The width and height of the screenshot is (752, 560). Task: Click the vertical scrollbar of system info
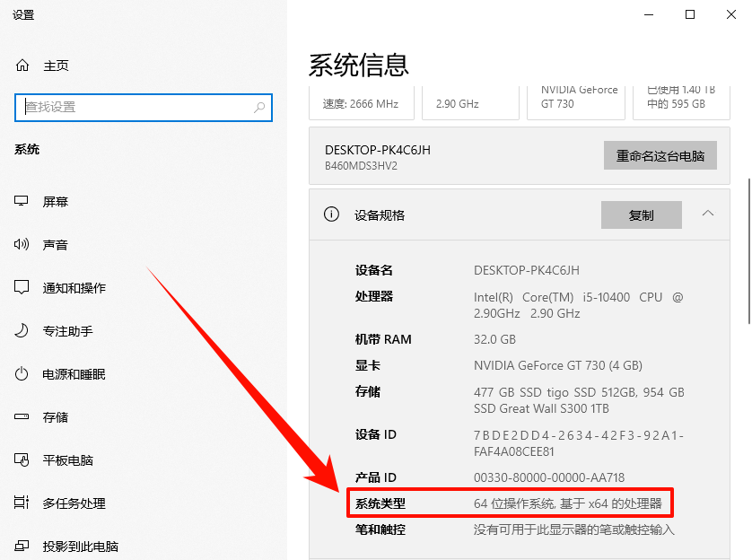[748, 251]
